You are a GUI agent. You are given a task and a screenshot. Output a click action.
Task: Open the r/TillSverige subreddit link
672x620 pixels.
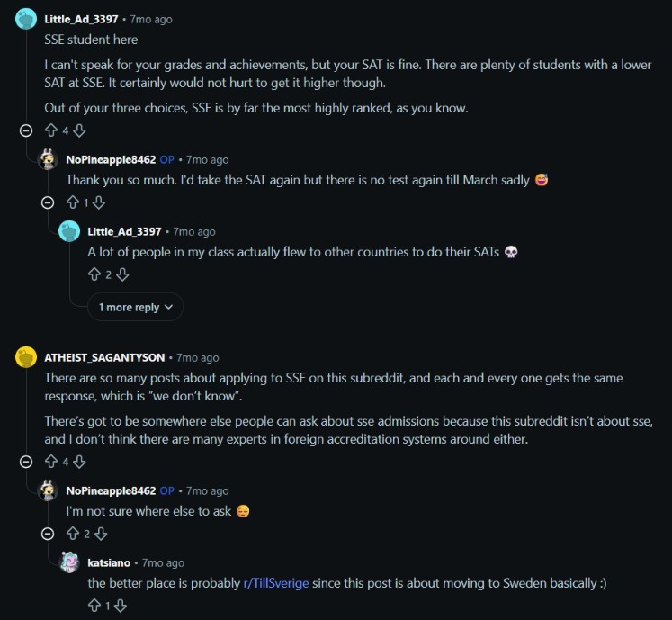pyautogui.click(x=276, y=583)
